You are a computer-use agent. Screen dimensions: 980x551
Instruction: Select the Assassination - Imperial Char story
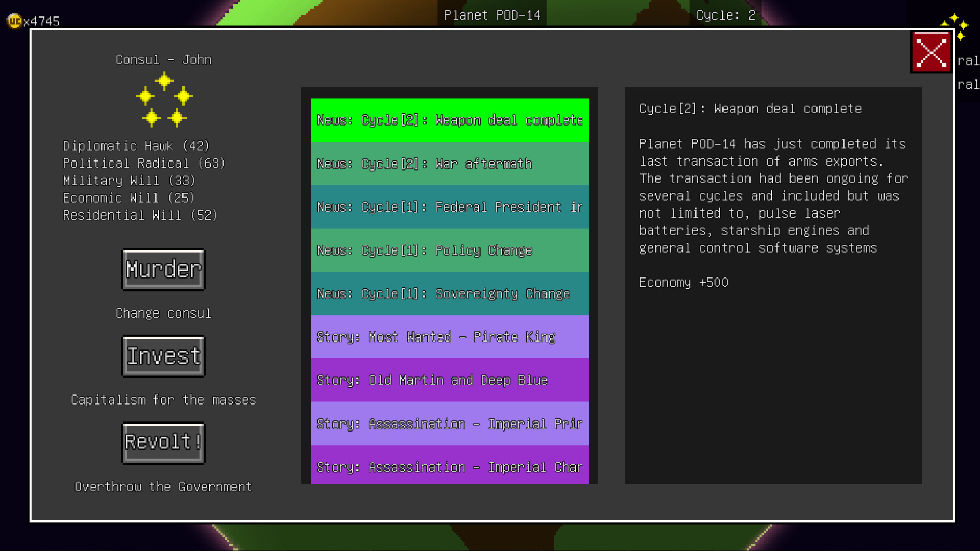(449, 466)
